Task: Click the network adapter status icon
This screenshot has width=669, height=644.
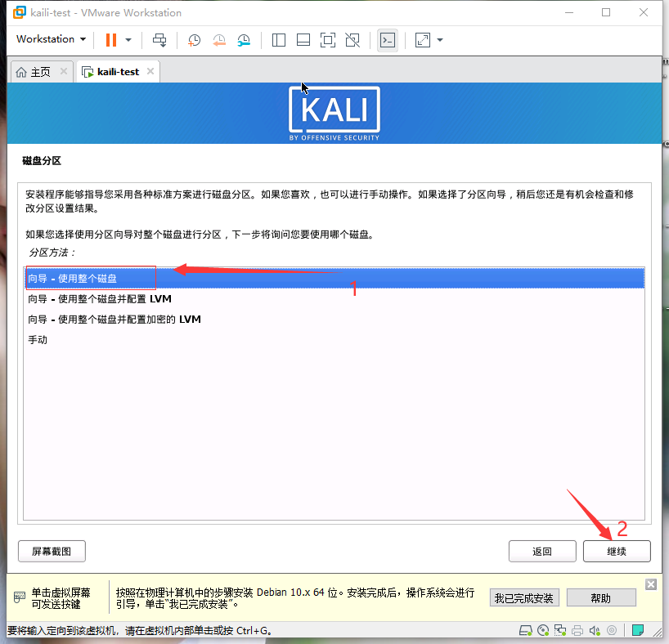Action: 559,630
